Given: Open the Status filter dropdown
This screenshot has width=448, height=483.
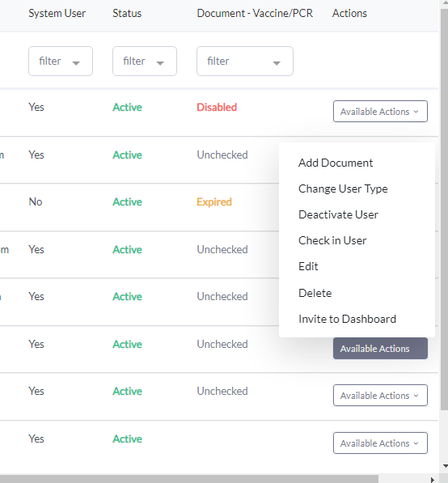Looking at the screenshot, I should (145, 61).
